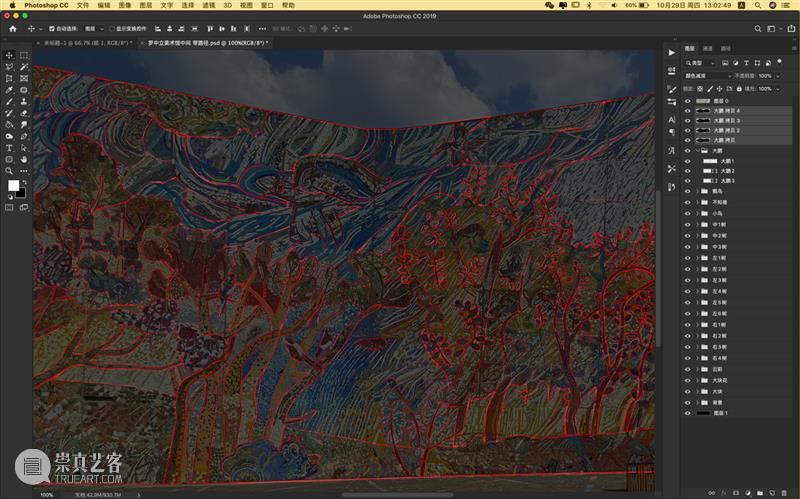This screenshot has width=800, height=499.
Task: Click the more align options button
Action: 262,29
